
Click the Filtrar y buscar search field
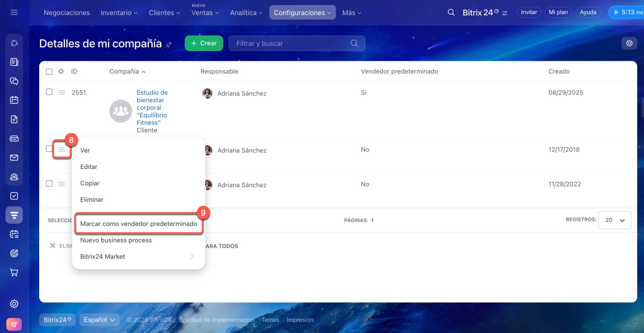click(x=292, y=43)
